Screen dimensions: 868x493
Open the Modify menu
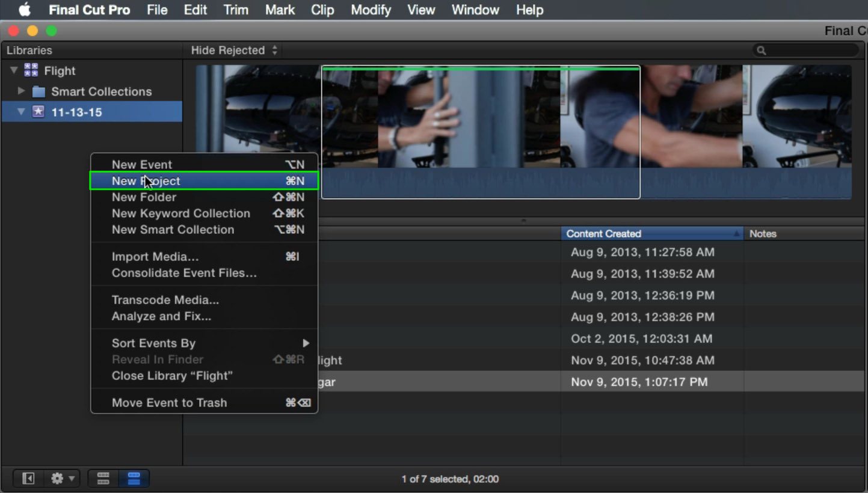click(x=371, y=10)
